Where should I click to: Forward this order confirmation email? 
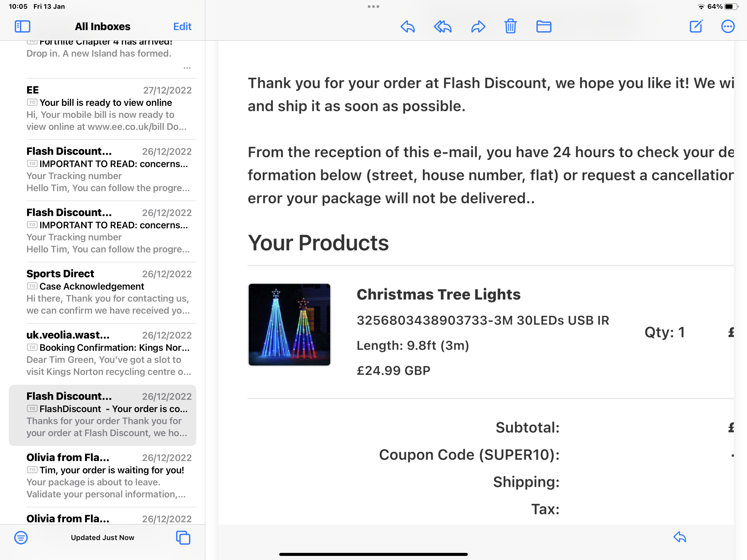pos(478,26)
